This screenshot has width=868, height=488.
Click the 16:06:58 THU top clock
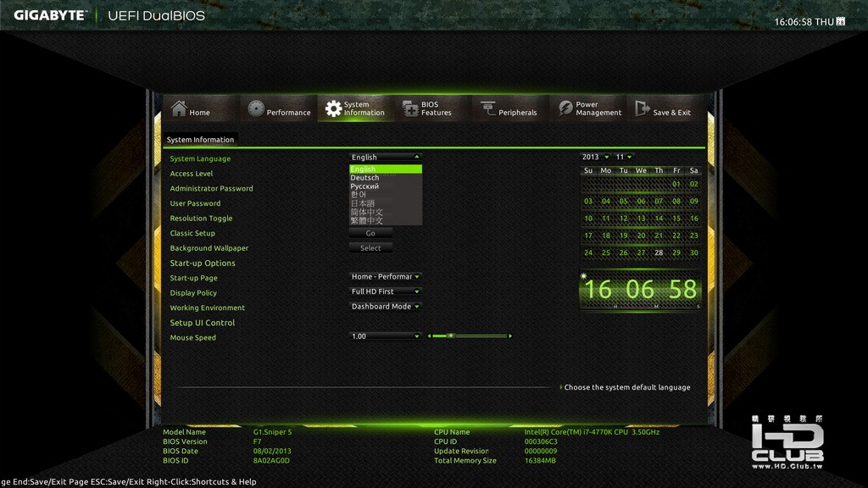804,22
